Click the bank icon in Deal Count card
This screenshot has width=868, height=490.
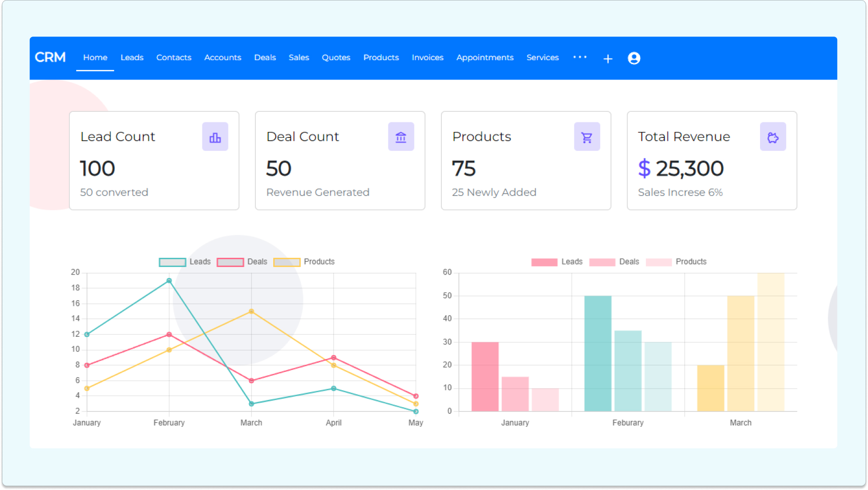[x=401, y=137]
